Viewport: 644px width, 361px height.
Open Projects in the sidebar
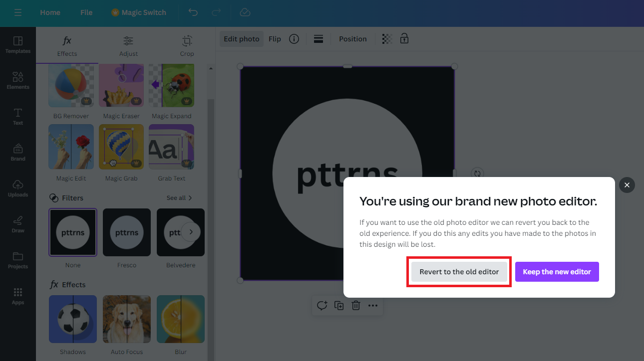[18, 260]
